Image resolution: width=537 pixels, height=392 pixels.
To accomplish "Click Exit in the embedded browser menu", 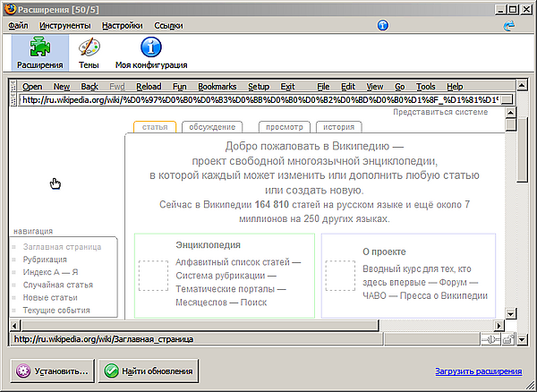I will click(x=287, y=87).
